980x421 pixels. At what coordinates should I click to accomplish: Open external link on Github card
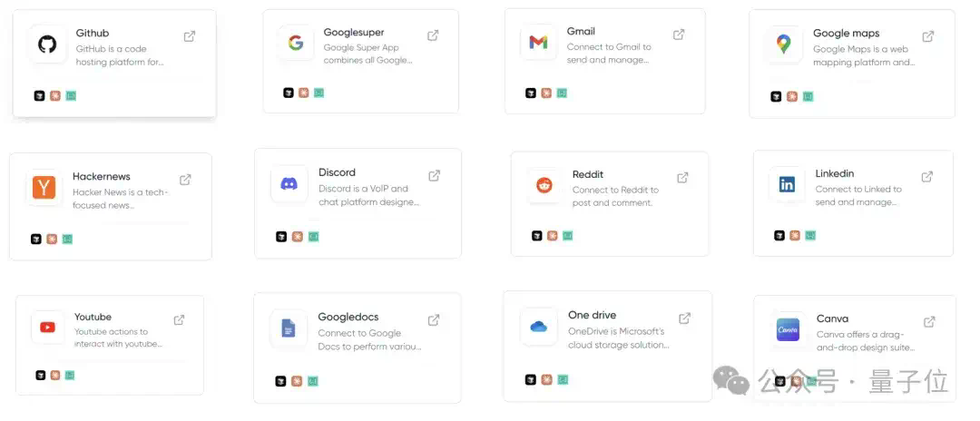point(190,36)
